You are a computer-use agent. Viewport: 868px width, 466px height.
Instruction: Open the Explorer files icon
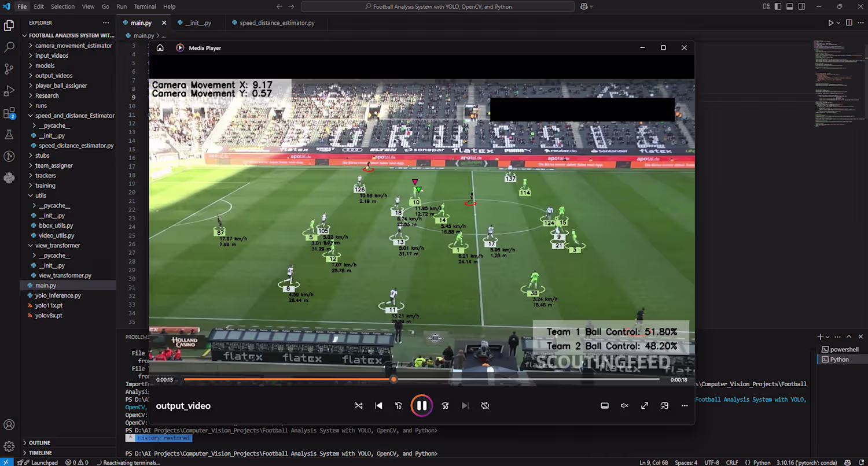(9, 25)
